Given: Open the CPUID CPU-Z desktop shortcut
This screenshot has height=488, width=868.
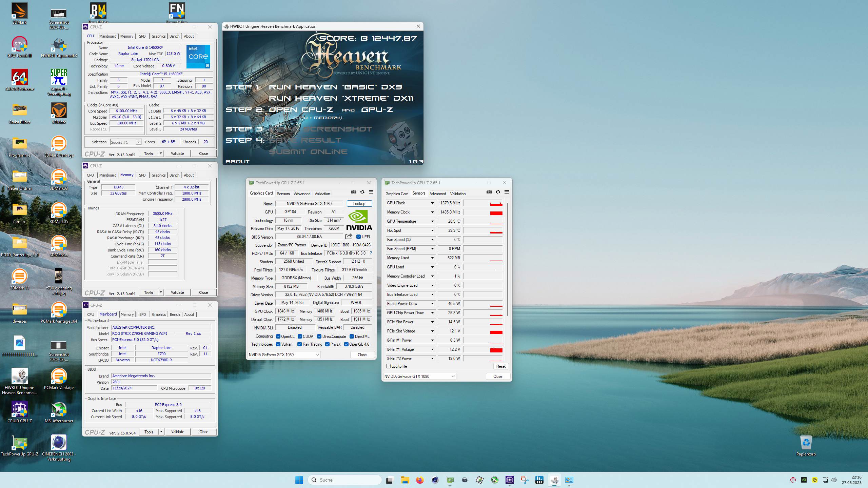Looking at the screenshot, I should pos(19,412).
